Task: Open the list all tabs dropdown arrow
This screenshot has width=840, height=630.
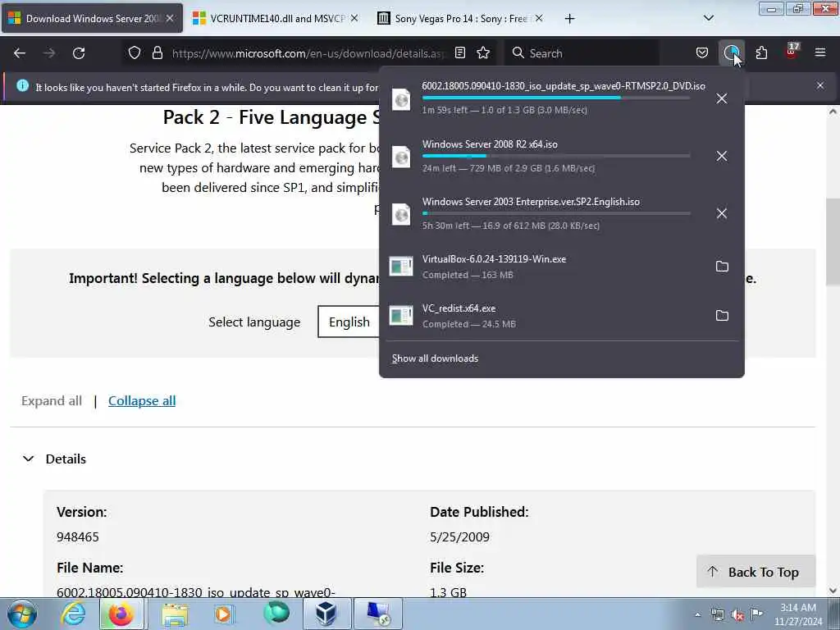Action: 708,18
